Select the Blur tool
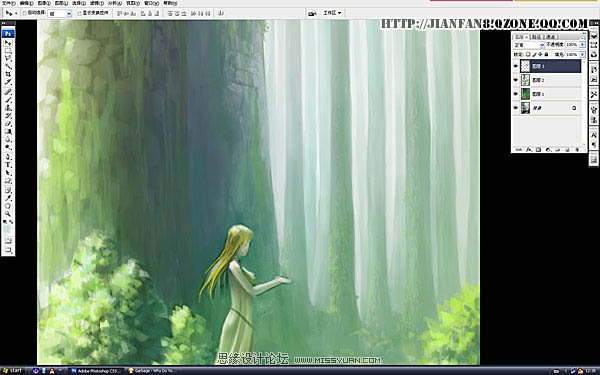Screen dimensions: 600x375 pos(8,139)
